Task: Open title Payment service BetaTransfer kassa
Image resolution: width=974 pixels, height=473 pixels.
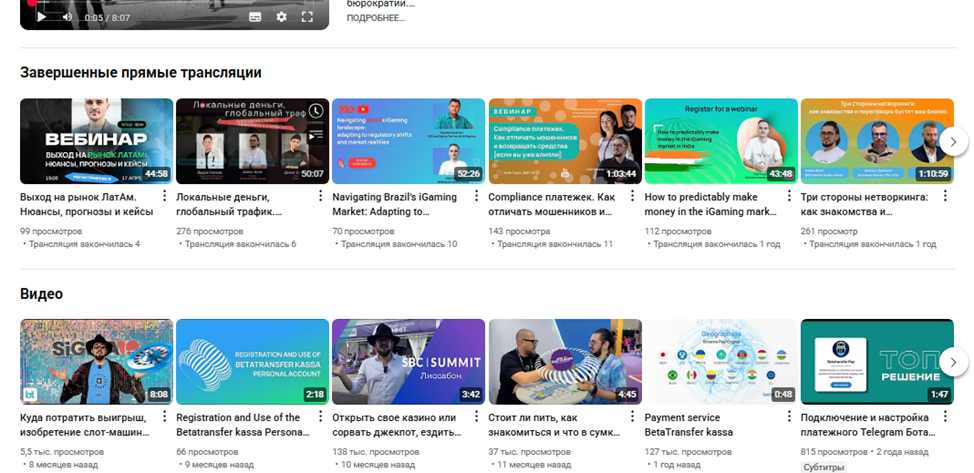Action: point(689,425)
